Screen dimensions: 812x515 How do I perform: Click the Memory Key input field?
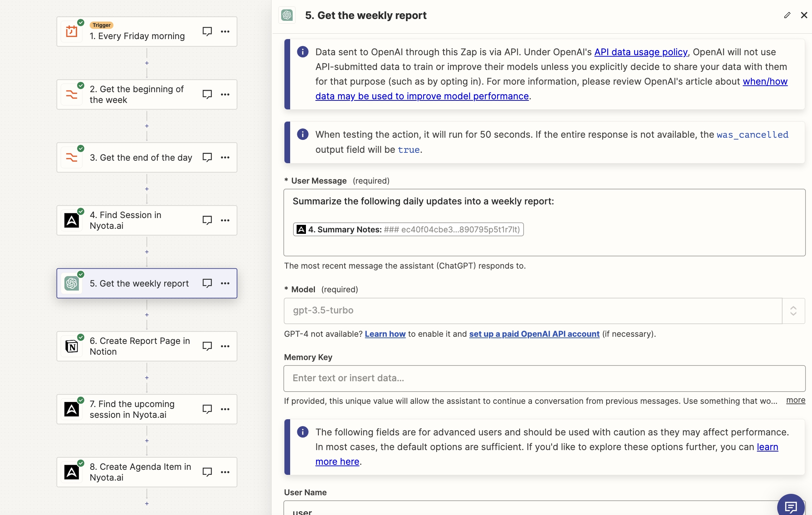point(544,378)
